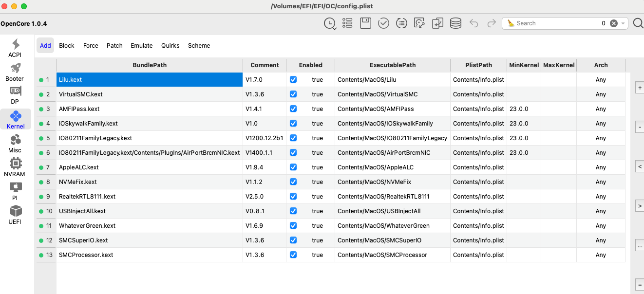Go to the NVRAM section
The width and height of the screenshot is (644, 294).
click(x=15, y=167)
